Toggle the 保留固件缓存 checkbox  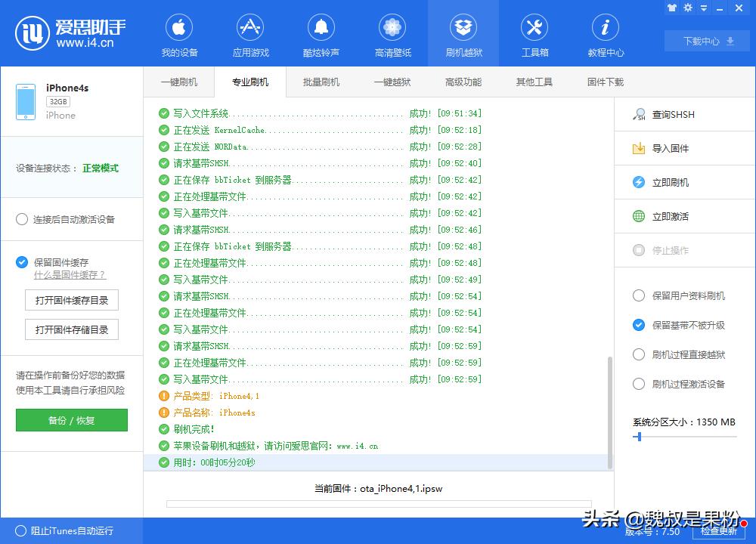[22, 262]
